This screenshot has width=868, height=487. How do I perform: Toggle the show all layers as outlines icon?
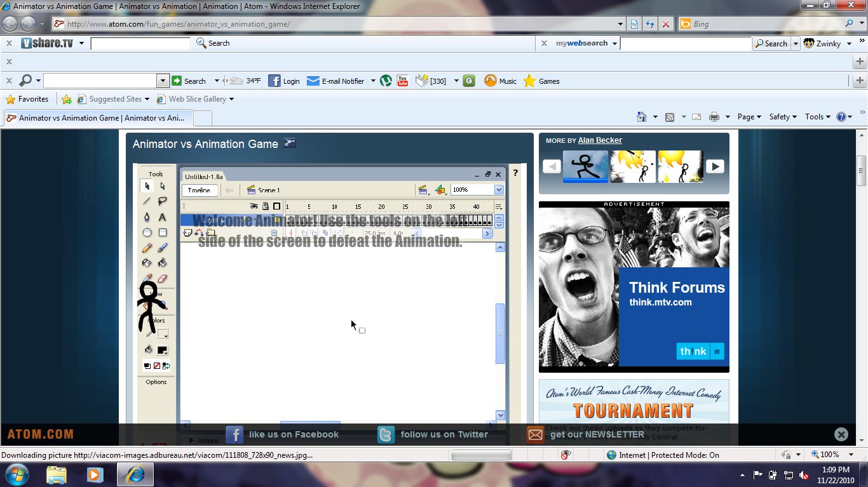pyautogui.click(x=276, y=206)
